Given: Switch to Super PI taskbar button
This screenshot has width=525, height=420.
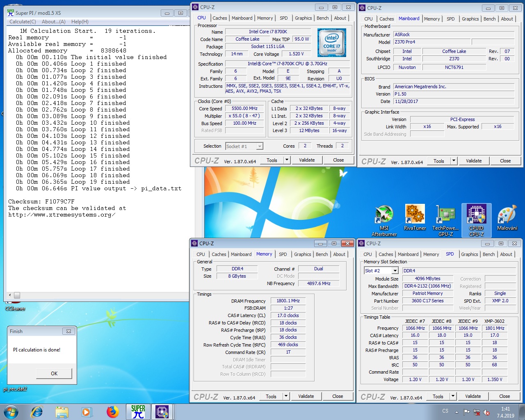Looking at the screenshot, I should point(138,412).
